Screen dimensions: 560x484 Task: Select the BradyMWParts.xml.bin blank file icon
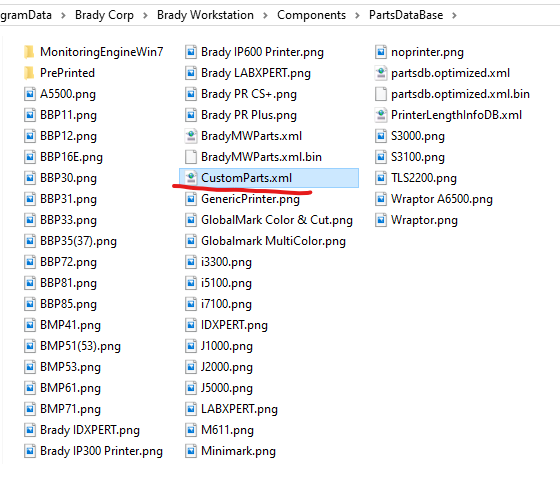pyautogui.click(x=191, y=157)
